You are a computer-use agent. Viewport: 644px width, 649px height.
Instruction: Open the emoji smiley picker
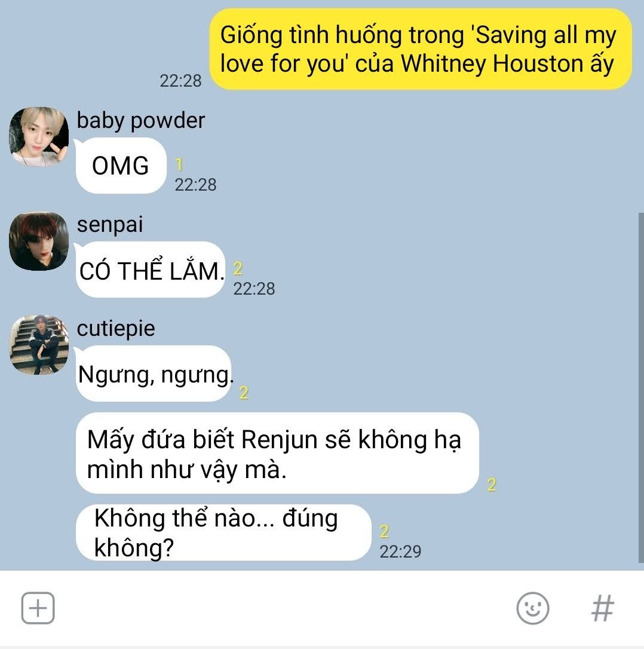click(533, 608)
